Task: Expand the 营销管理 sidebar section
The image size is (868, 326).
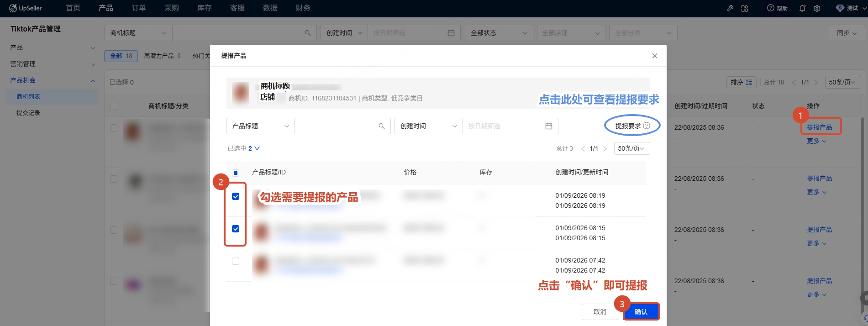Action: point(53,64)
